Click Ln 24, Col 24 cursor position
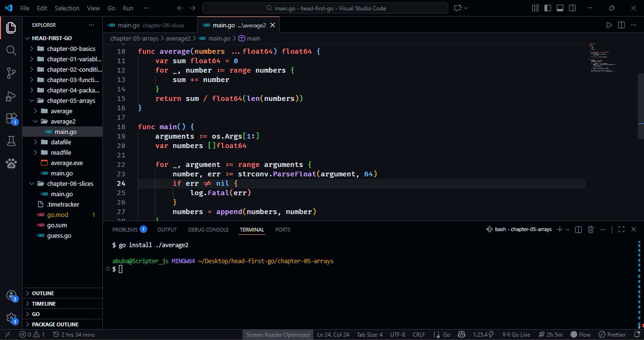The width and height of the screenshot is (644, 340). tap(333, 335)
